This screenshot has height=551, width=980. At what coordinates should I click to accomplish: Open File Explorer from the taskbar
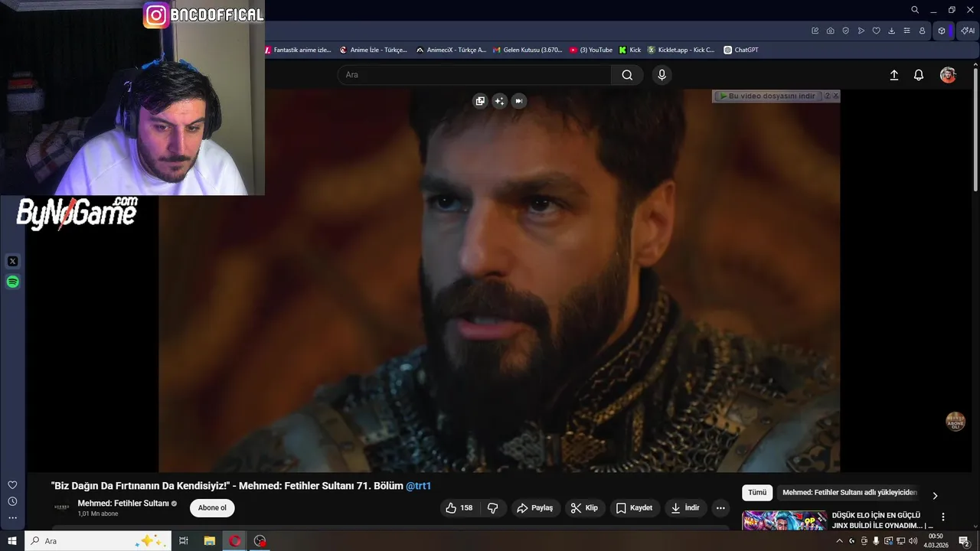click(x=209, y=541)
